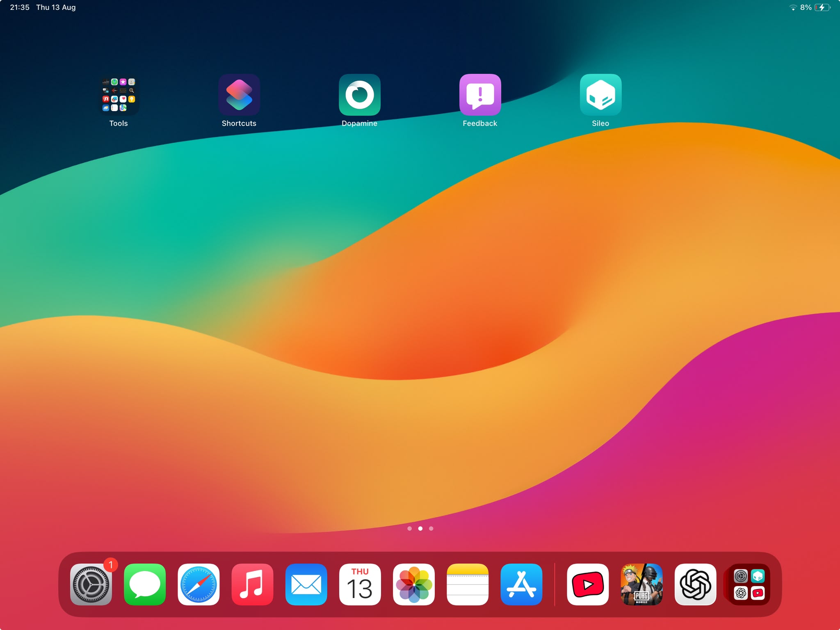This screenshot has width=840, height=630.
Task: Open the Photos app
Action: click(414, 584)
